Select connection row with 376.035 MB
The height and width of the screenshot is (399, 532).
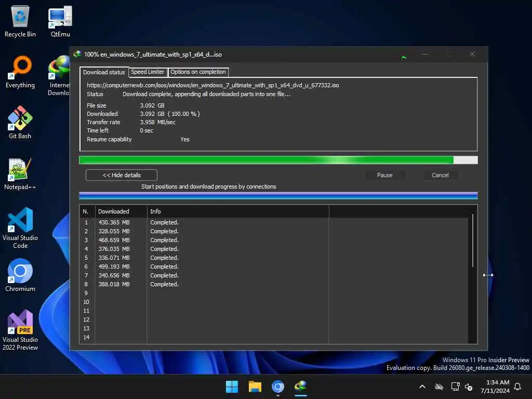coord(274,249)
